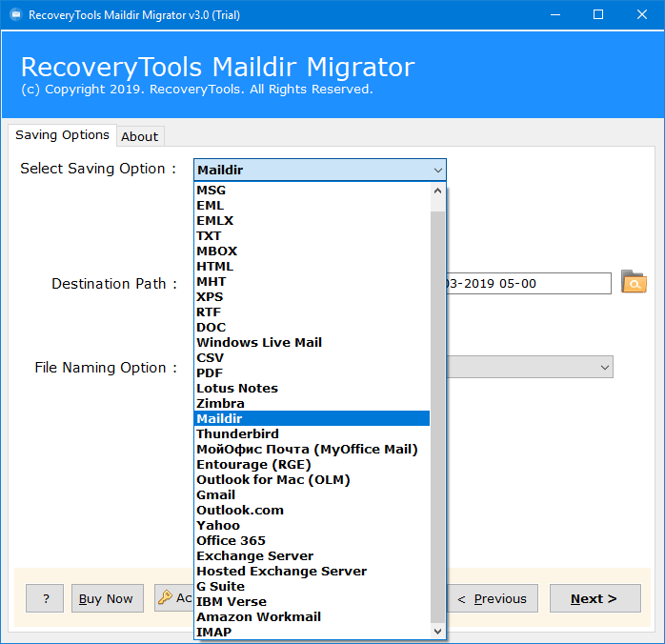Pick TXT format option
The width and height of the screenshot is (665, 644).
pos(312,236)
